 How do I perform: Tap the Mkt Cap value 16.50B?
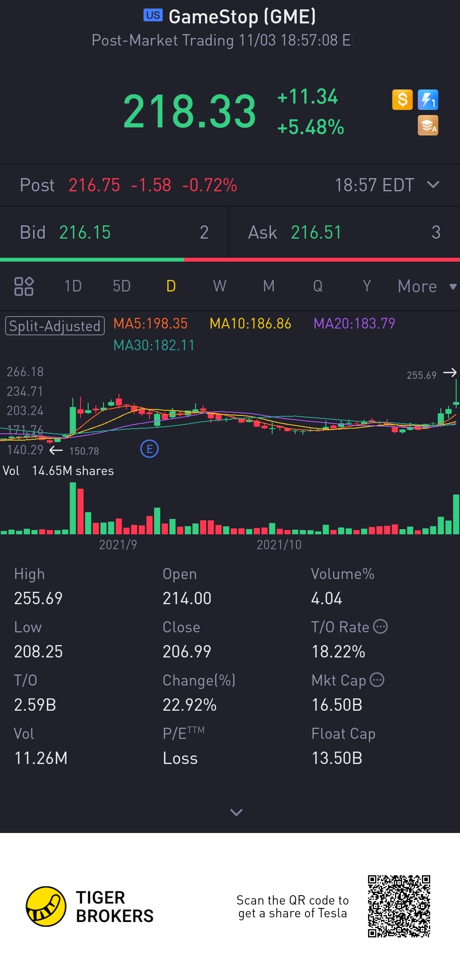337,705
